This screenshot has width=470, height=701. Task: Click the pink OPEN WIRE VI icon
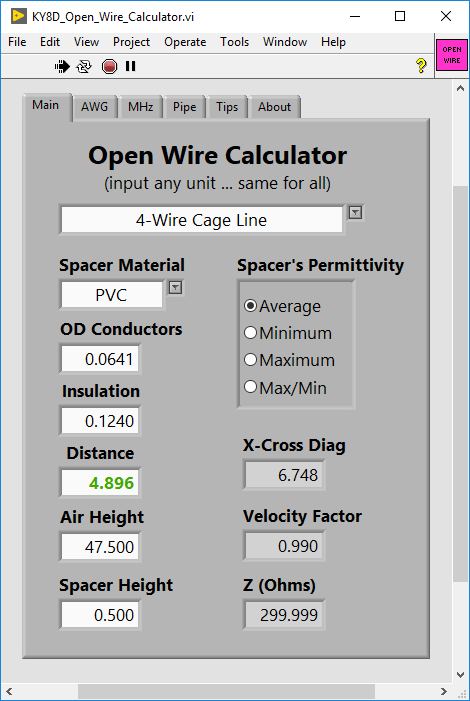452,55
